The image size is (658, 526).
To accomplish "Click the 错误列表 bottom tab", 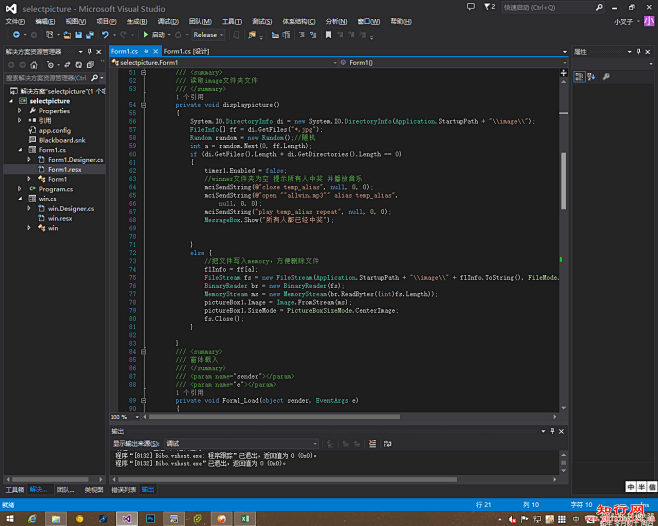I will click(x=123, y=490).
